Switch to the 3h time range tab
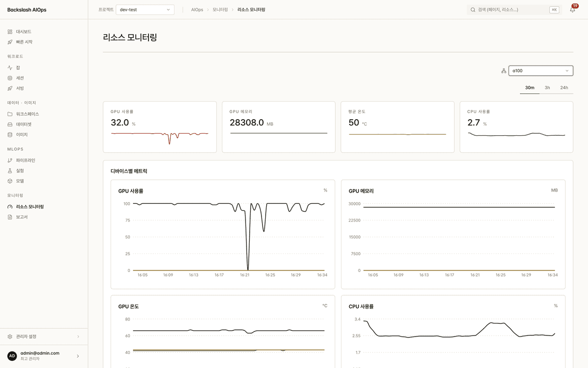Screen dimensions: 588x368 coord(547,88)
